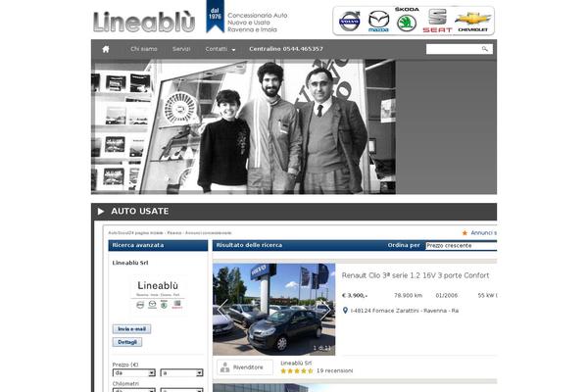Viewport: 588px width, 392px height.
Task: Click the 19 recensioni link
Action: coord(334,371)
